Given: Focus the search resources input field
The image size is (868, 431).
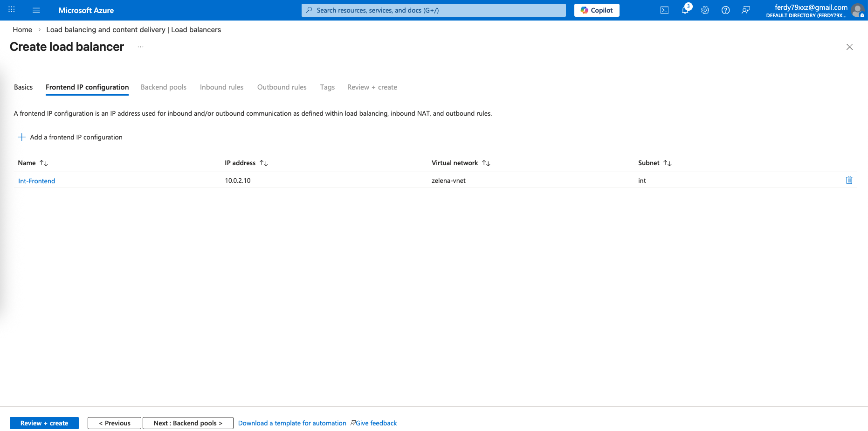Looking at the screenshot, I should (x=434, y=10).
